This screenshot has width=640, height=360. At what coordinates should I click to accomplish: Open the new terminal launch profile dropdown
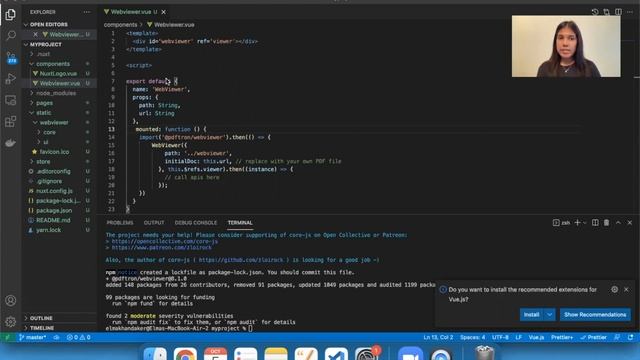(584, 223)
